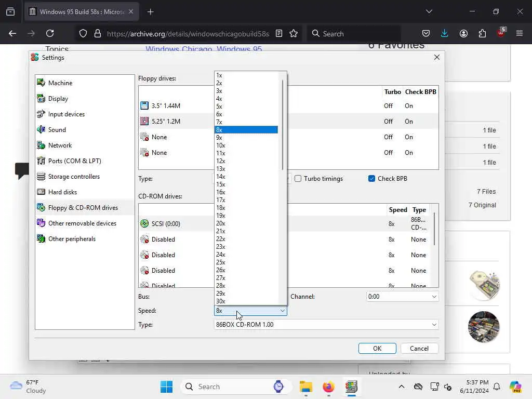Open Storage controllers settings
Image resolution: width=532 pixels, height=399 pixels.
[x=85, y=177]
